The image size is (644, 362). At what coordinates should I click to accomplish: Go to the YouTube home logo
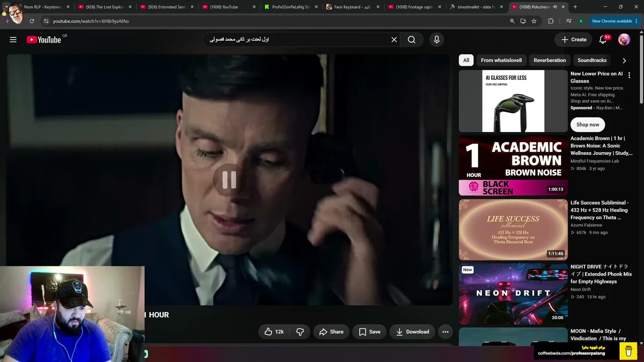(x=44, y=40)
